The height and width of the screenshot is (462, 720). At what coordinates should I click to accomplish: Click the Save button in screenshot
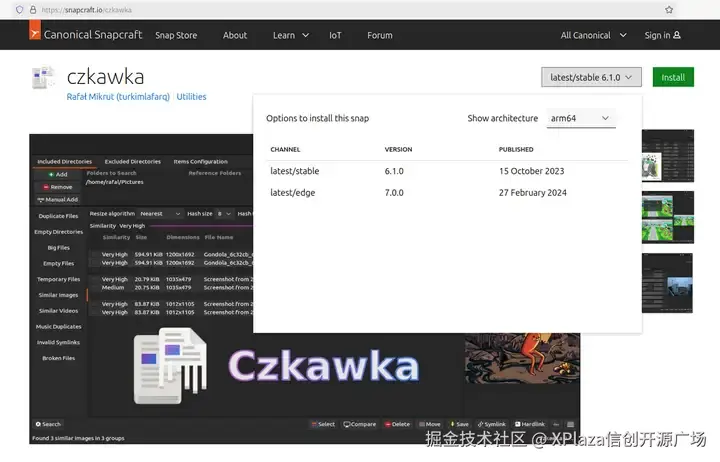point(459,424)
